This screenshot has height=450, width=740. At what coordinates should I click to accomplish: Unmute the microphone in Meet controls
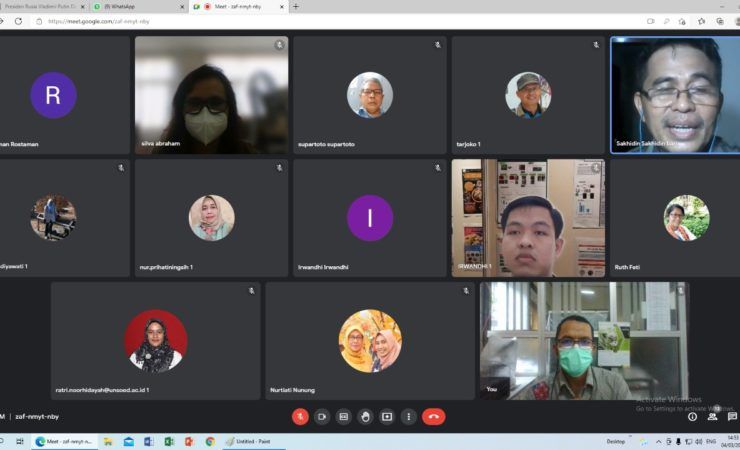point(300,417)
